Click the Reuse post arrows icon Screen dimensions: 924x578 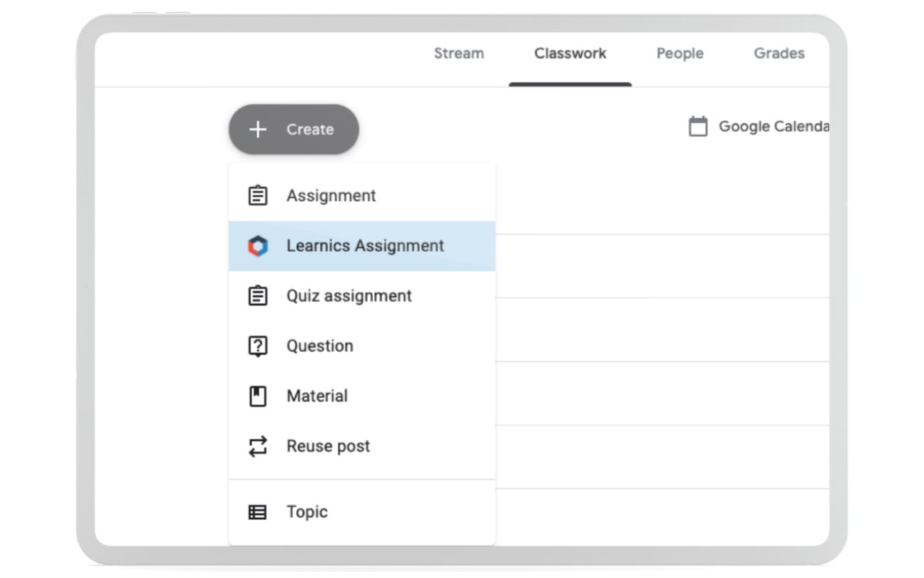(x=258, y=446)
